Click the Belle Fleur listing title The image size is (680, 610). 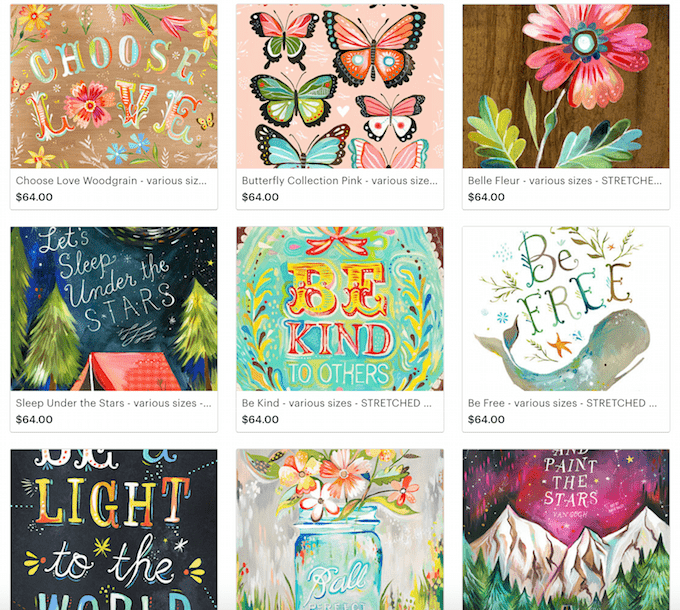(565, 181)
